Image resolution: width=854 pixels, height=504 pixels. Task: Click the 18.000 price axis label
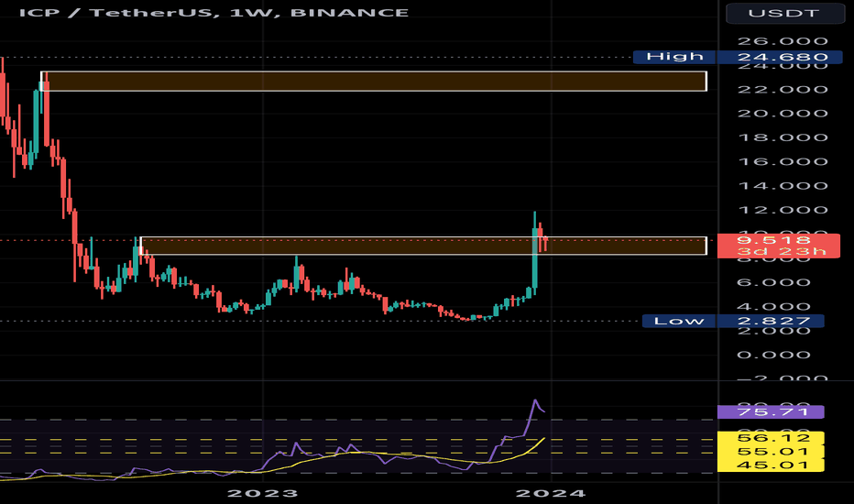(783, 137)
